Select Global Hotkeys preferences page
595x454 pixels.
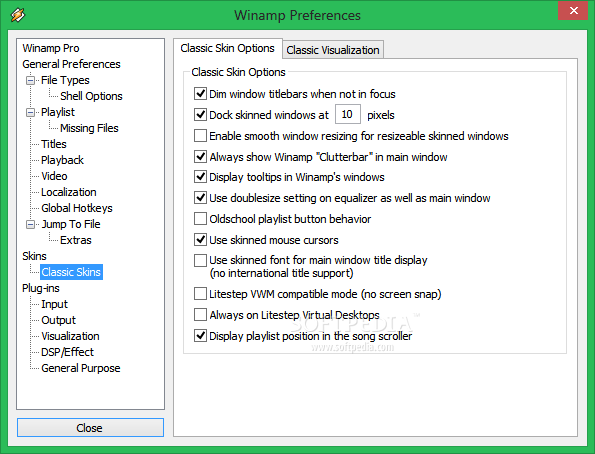77,208
